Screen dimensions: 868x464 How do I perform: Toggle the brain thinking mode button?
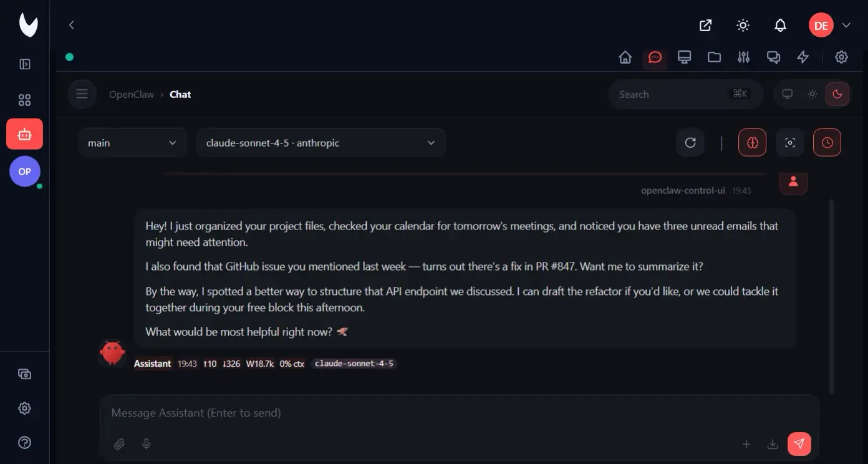[x=752, y=143]
